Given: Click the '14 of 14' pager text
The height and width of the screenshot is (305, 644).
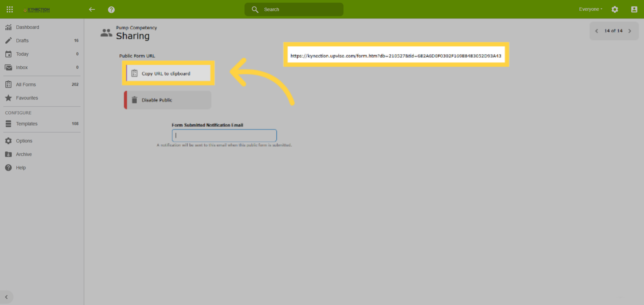Looking at the screenshot, I should [613, 31].
